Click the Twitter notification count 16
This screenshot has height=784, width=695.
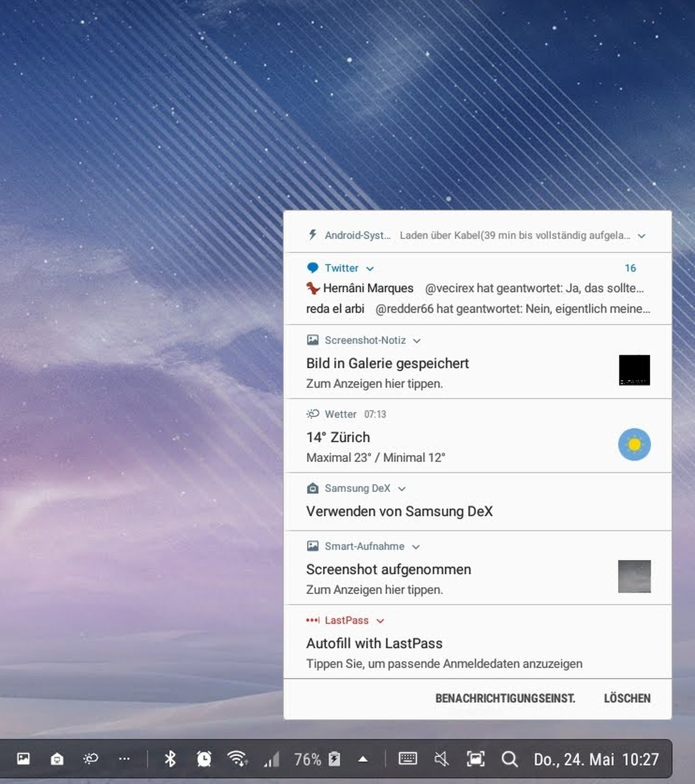tap(630, 268)
